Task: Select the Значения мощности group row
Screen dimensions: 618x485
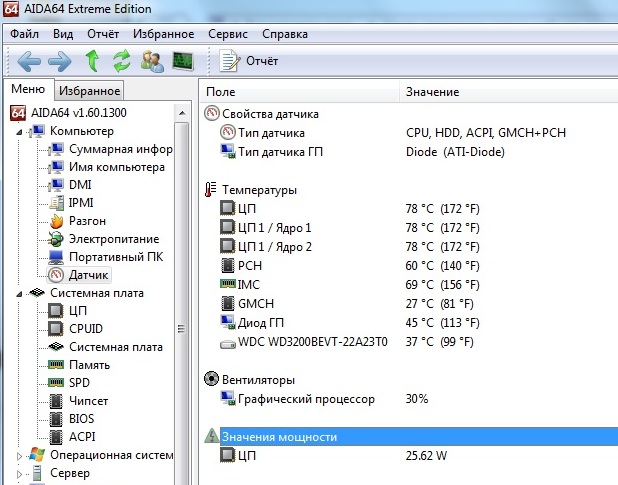Action: 280,437
